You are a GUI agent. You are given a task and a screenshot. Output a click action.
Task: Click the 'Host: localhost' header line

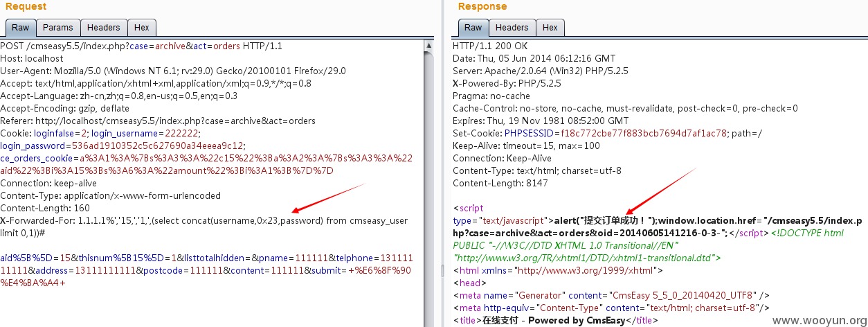[x=32, y=59]
